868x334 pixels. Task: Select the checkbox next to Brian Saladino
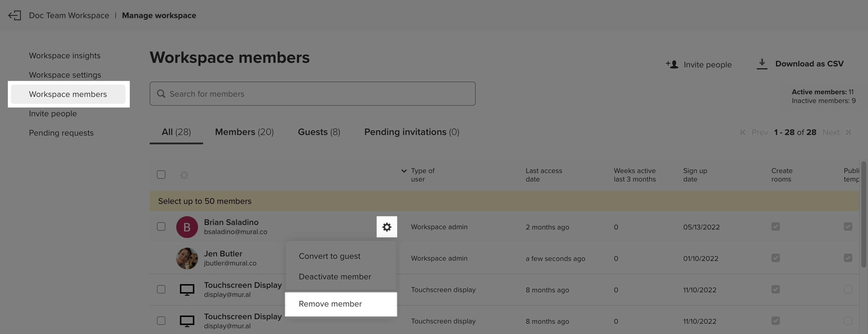click(x=161, y=226)
